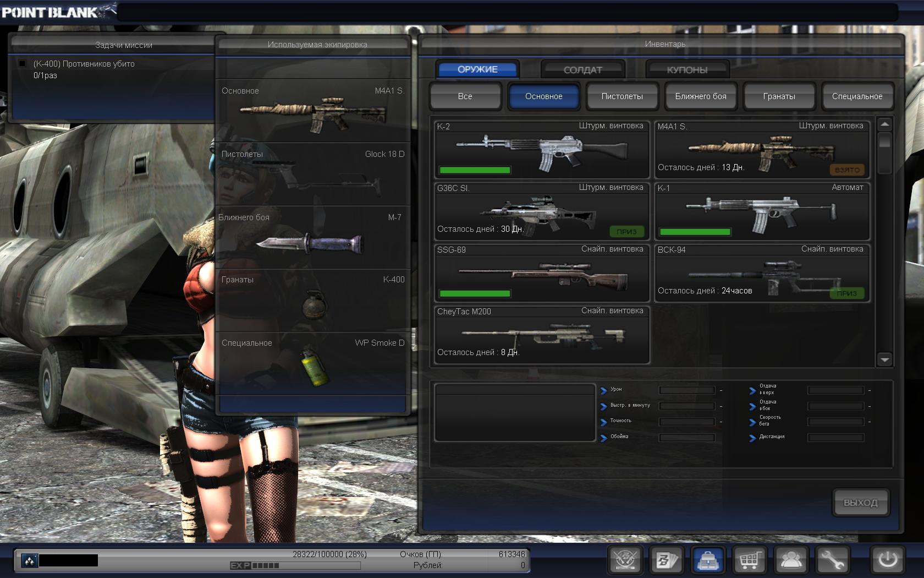The image size is (924, 578).
Task: Select the equipped M4A1 S. primary weapon
Action: coord(312,111)
